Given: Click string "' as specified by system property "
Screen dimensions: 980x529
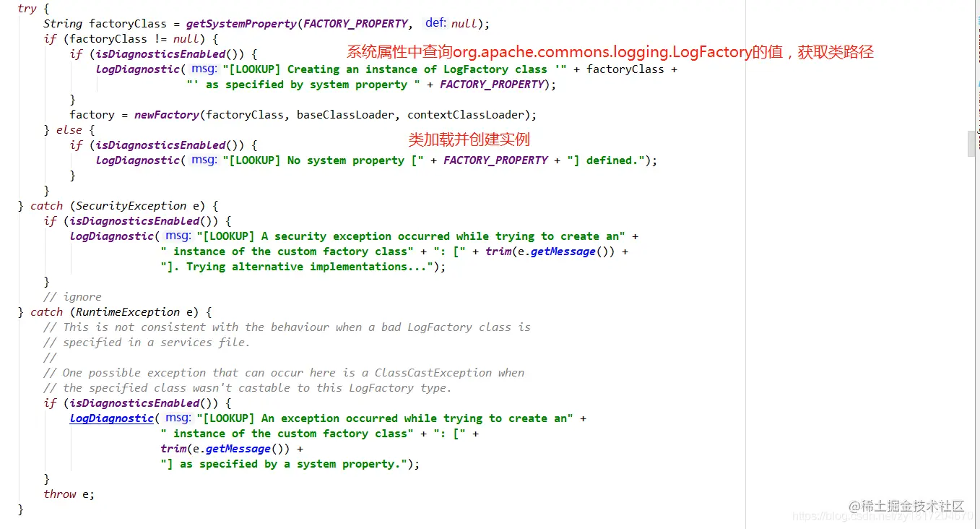Looking at the screenshot, I should coord(303,85).
